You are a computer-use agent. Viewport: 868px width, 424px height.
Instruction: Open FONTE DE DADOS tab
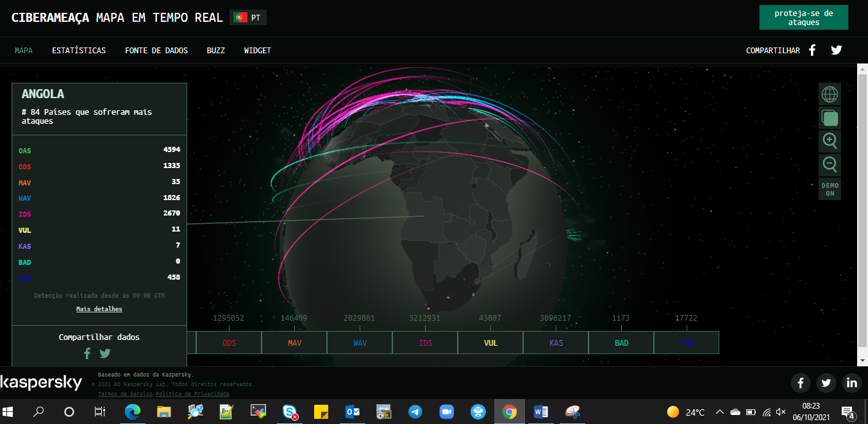click(156, 51)
